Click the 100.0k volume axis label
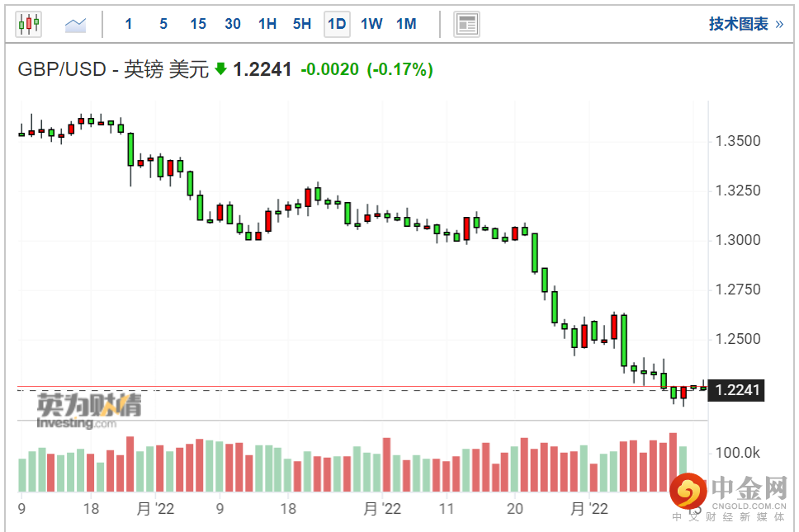 pos(738,453)
